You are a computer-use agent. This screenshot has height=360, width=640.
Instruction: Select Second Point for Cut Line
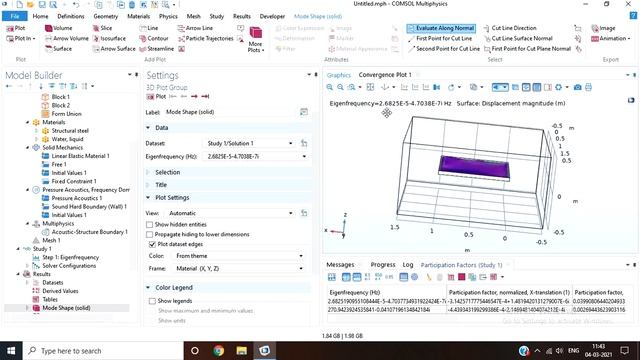[x=444, y=49]
